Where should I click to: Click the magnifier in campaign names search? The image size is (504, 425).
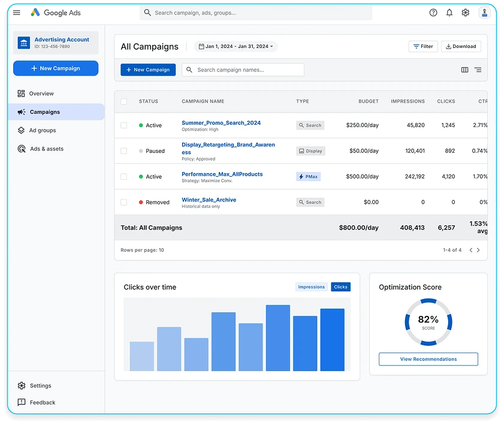pos(189,70)
